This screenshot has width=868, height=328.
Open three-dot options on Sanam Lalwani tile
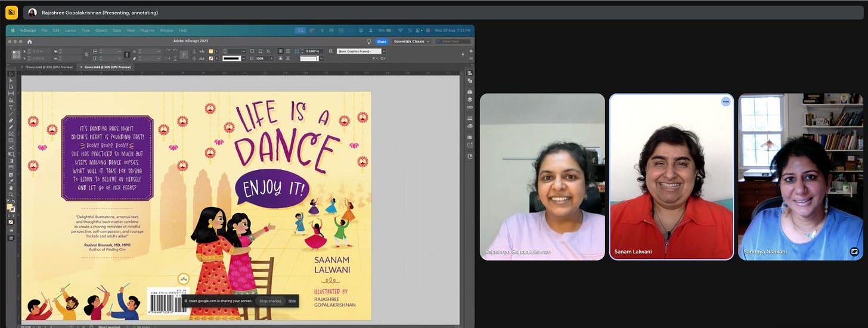(x=726, y=101)
